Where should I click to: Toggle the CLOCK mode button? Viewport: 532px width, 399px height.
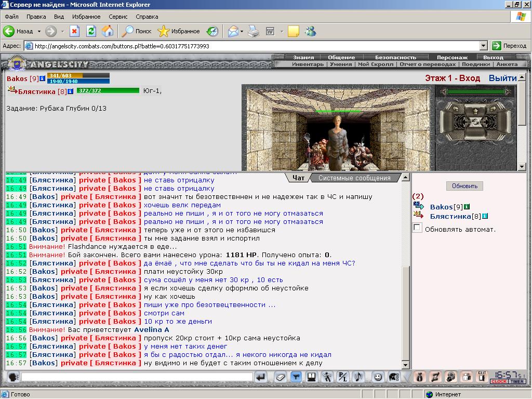tap(499, 382)
